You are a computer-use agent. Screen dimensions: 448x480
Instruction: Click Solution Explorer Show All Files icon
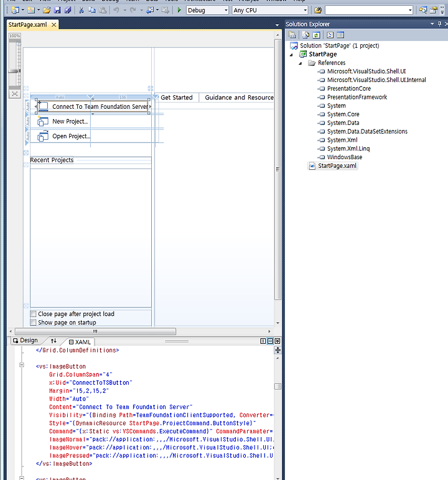306,35
